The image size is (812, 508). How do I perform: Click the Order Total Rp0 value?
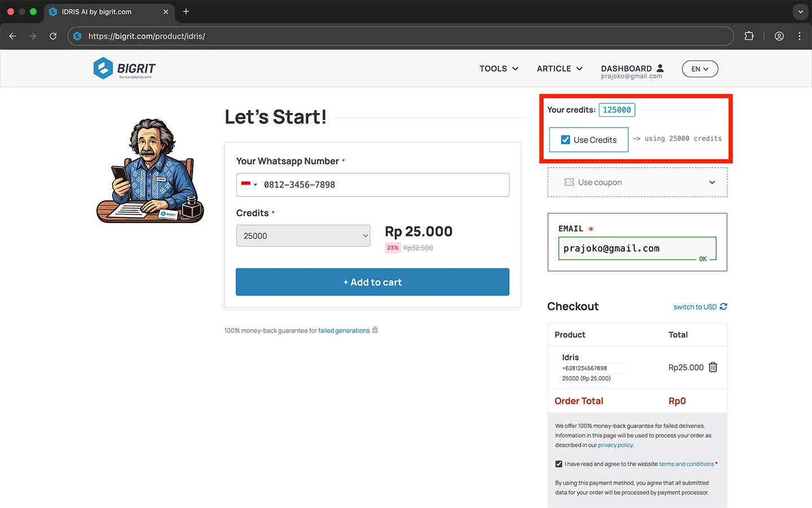(x=677, y=401)
